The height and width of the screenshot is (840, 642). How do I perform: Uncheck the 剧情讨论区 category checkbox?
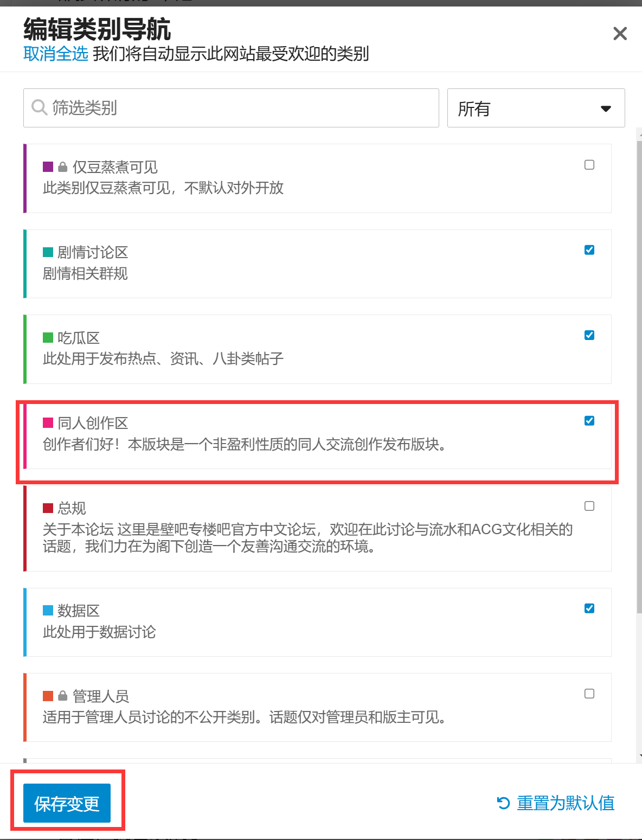[589, 250]
